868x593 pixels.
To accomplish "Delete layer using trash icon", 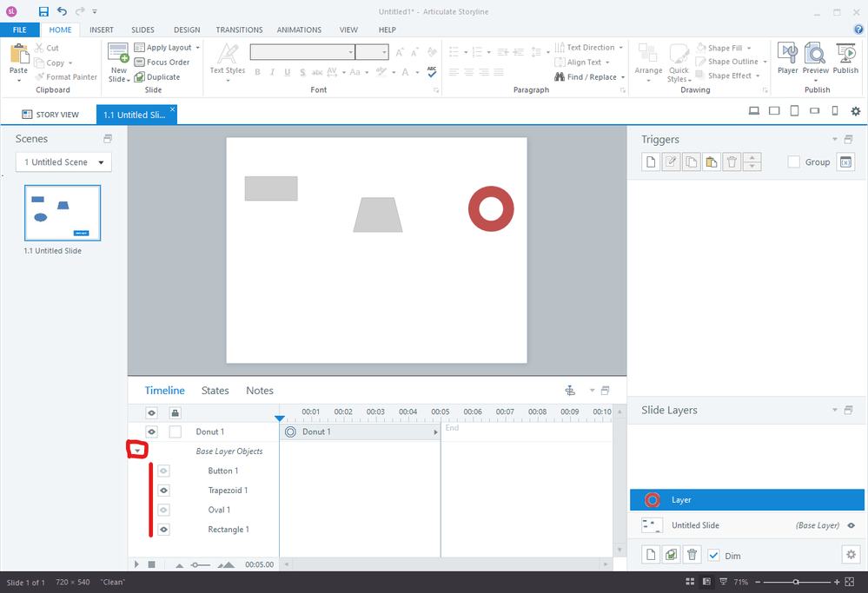I will tap(692, 555).
